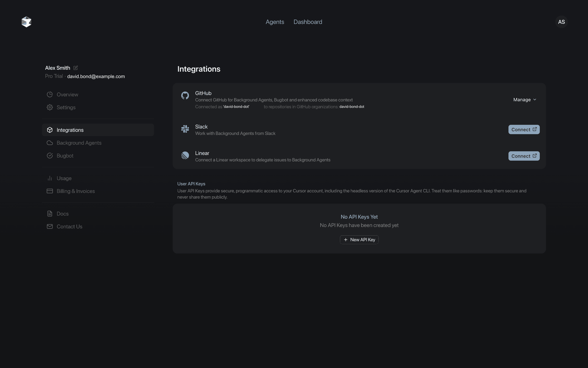The width and height of the screenshot is (588, 368).
Task: Click the User API Keys heading
Action: pyautogui.click(x=191, y=184)
